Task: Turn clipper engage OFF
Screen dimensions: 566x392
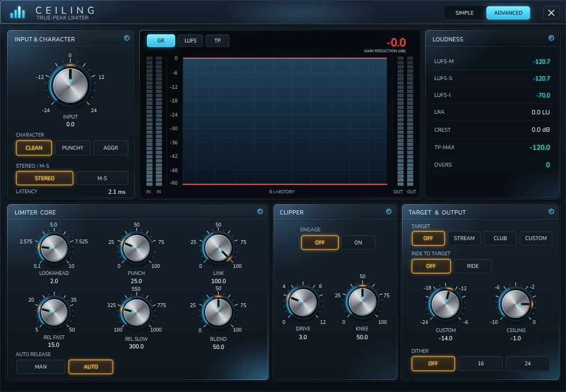Action: (320, 243)
